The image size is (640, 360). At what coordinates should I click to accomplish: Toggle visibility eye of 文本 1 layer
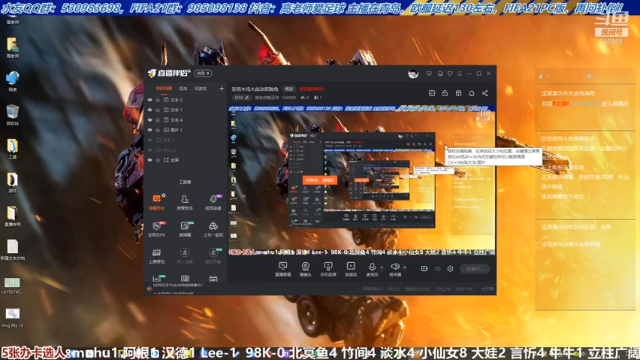point(150,110)
